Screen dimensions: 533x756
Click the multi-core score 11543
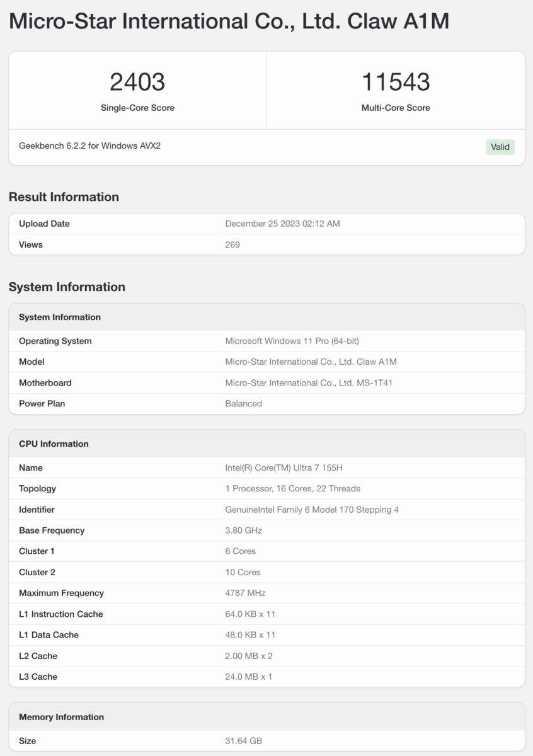coord(396,82)
